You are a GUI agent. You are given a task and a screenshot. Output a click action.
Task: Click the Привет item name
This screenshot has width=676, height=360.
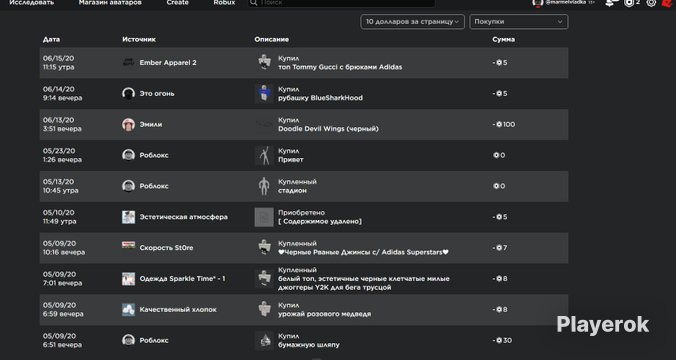(291, 160)
